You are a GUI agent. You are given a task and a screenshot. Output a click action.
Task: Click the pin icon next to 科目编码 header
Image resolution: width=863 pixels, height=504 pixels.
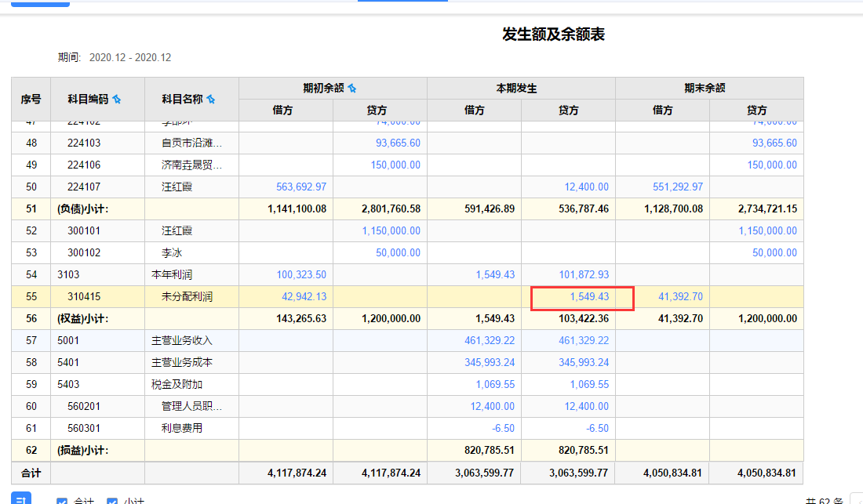pyautogui.click(x=117, y=100)
